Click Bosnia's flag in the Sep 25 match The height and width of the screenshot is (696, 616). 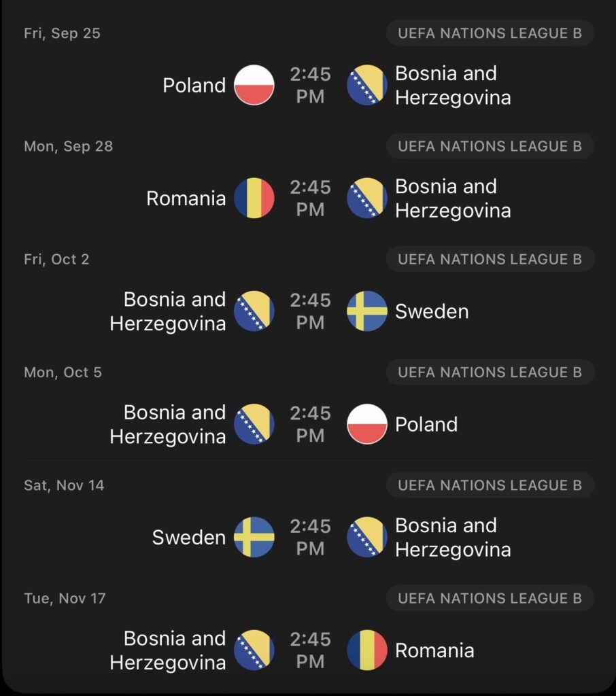367,86
